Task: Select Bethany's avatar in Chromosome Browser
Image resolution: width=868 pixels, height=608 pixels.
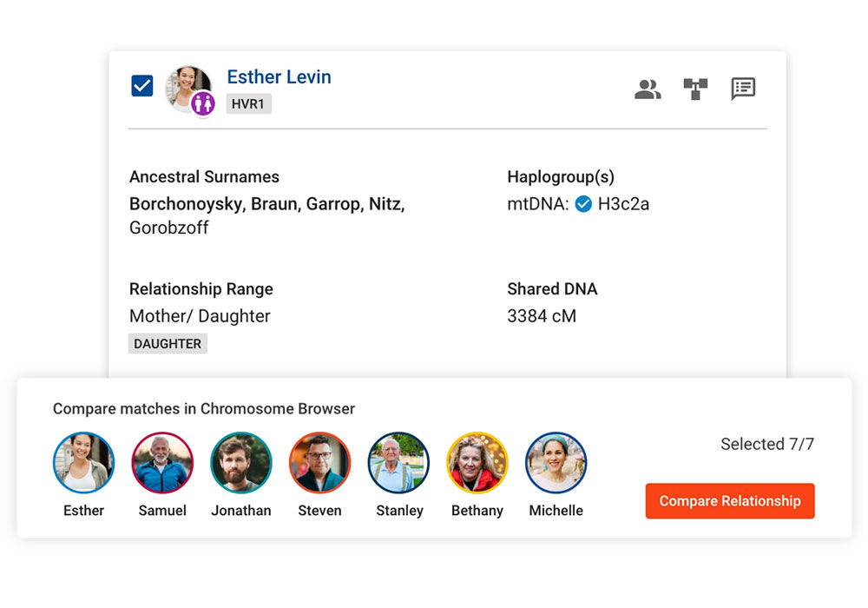Action: click(x=477, y=463)
